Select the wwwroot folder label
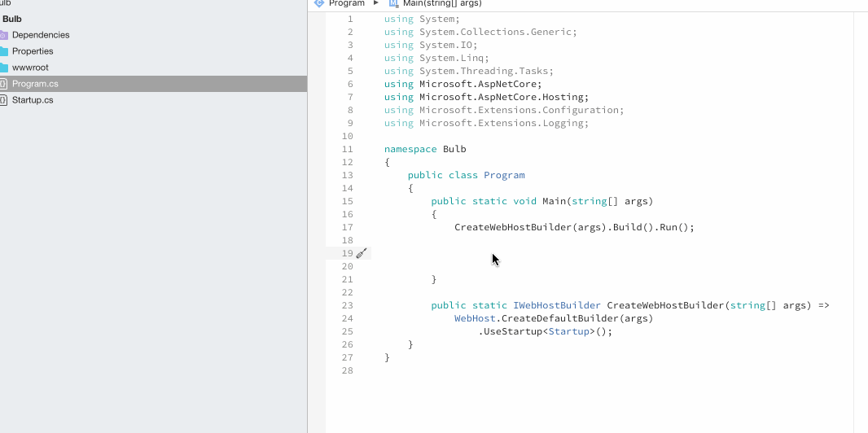The height and width of the screenshot is (433, 868). (30, 68)
